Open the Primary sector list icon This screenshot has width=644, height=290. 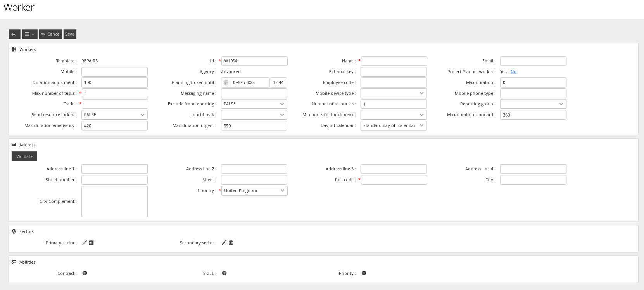coord(92,243)
